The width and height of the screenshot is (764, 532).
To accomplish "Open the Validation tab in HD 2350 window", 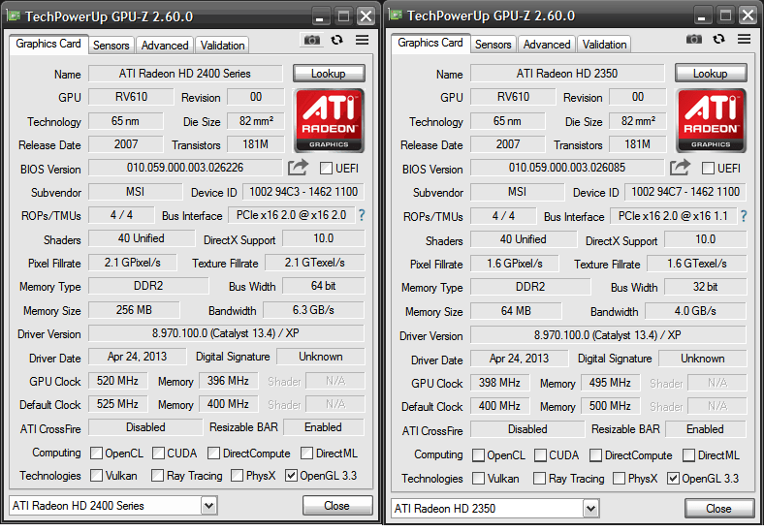I will pyautogui.click(x=605, y=45).
